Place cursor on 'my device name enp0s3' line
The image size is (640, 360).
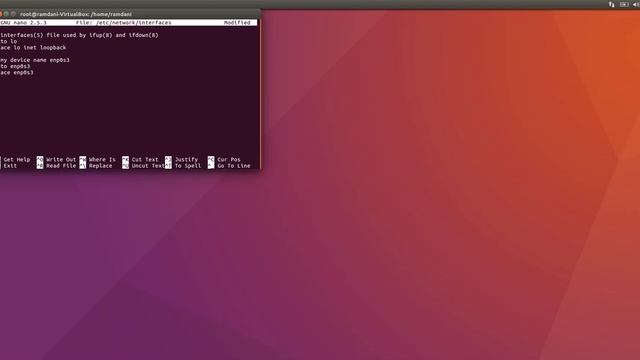pos(35,60)
